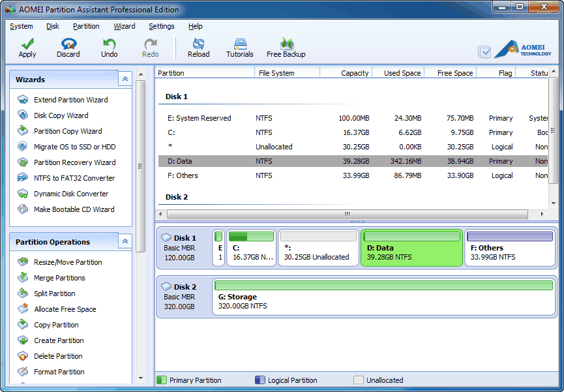Click the Partition Copy Wizard icon

tap(23, 130)
